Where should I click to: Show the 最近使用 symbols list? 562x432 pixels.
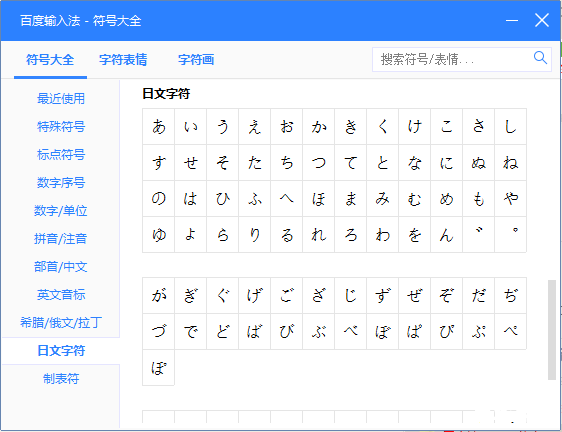[61, 99]
